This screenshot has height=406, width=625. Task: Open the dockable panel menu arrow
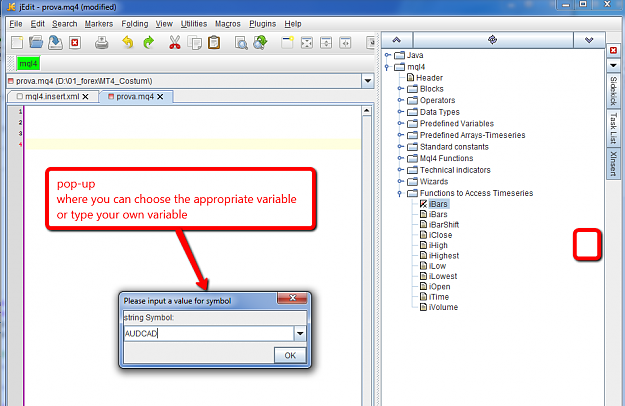click(613, 65)
